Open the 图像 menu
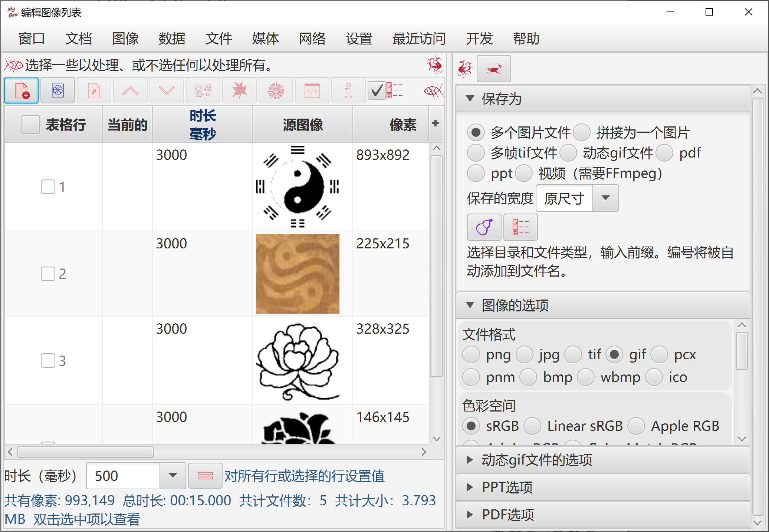This screenshot has width=769, height=532. (x=125, y=39)
